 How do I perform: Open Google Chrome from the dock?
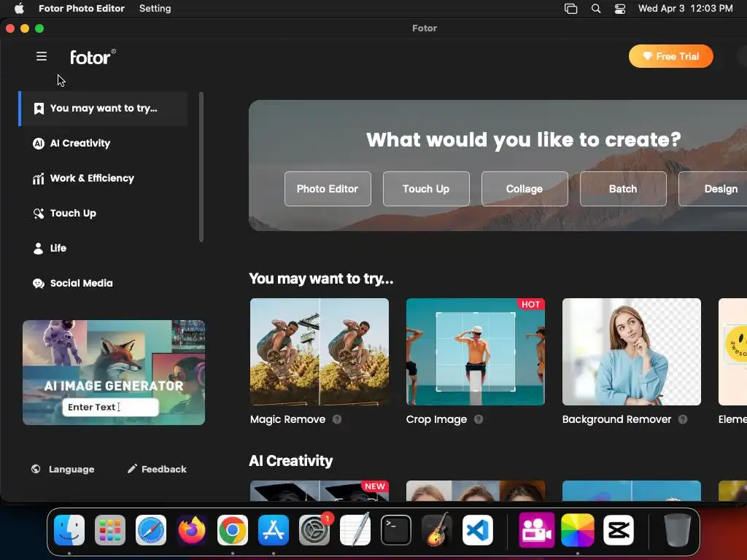pos(233,530)
